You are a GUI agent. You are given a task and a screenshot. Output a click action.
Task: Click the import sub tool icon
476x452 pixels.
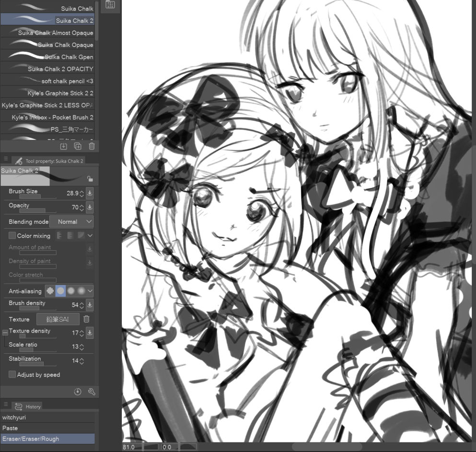pos(63,146)
